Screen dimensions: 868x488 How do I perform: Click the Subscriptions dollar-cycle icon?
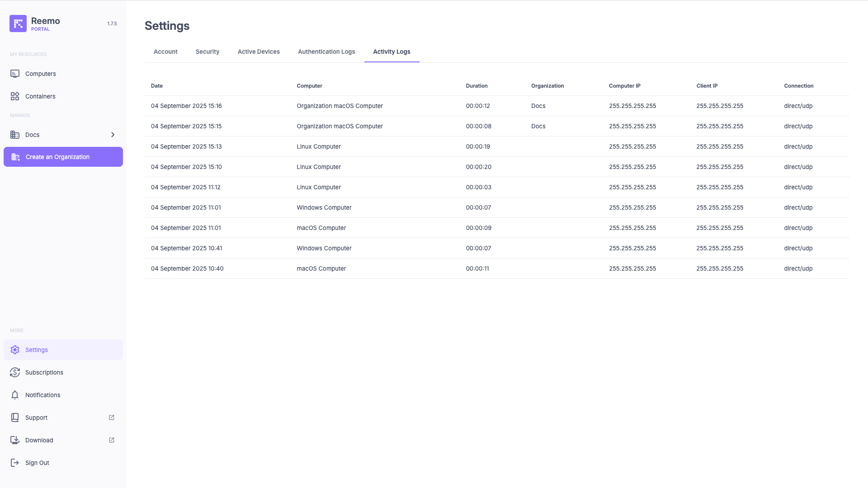(x=15, y=372)
